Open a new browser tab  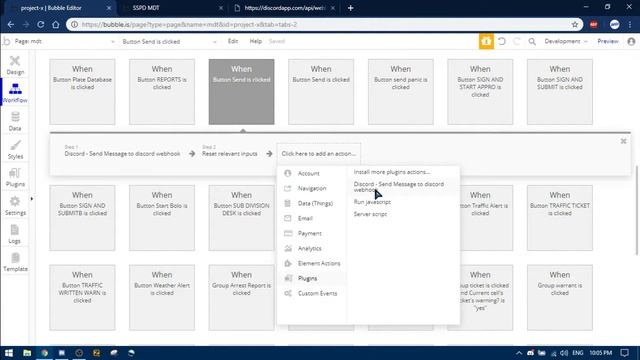click(350, 8)
